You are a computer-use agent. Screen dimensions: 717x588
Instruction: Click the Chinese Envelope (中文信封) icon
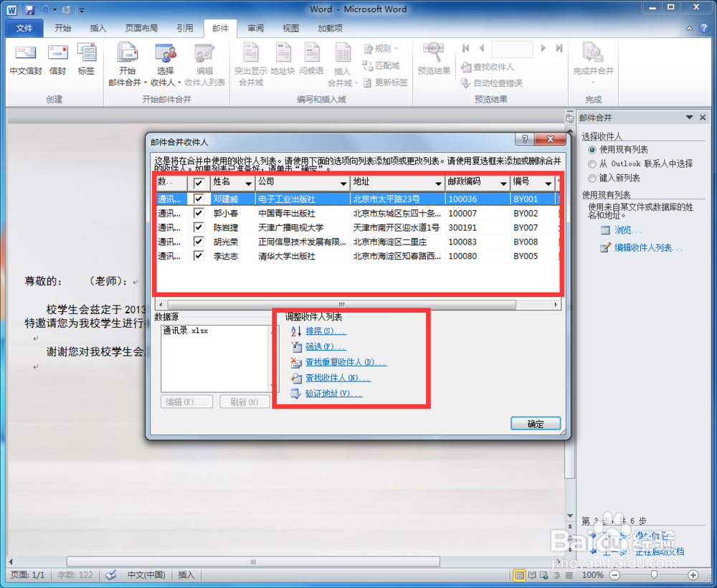click(26, 60)
